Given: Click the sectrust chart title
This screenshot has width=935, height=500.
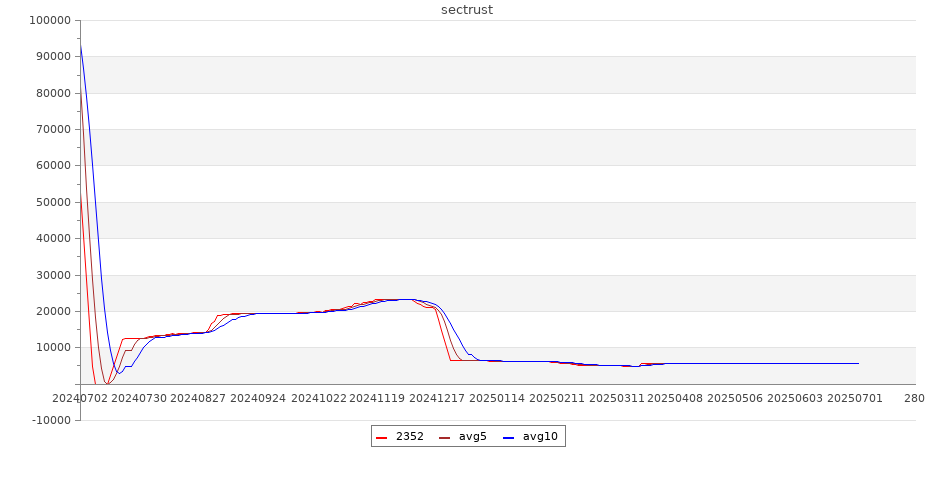Looking at the screenshot, I should (x=467, y=10).
